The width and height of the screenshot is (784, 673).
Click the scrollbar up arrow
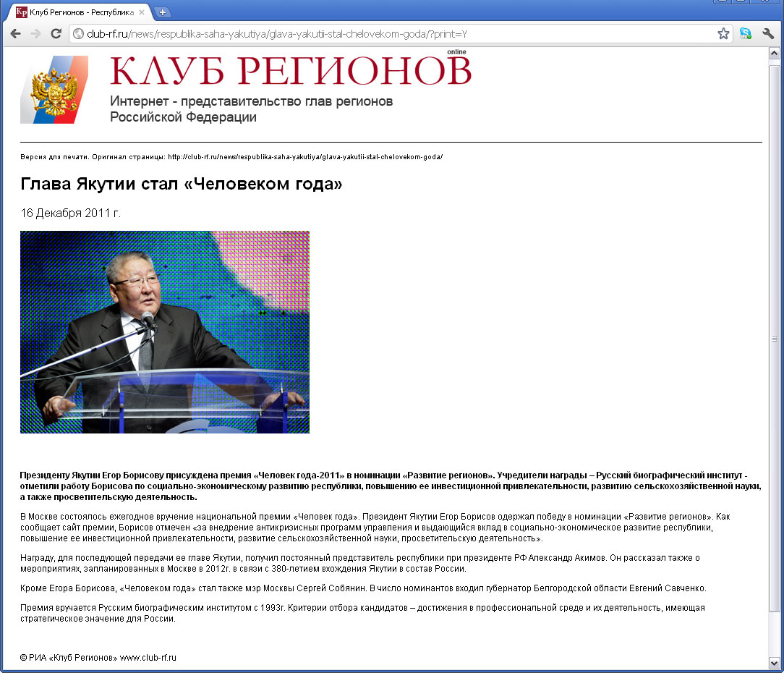tap(774, 54)
